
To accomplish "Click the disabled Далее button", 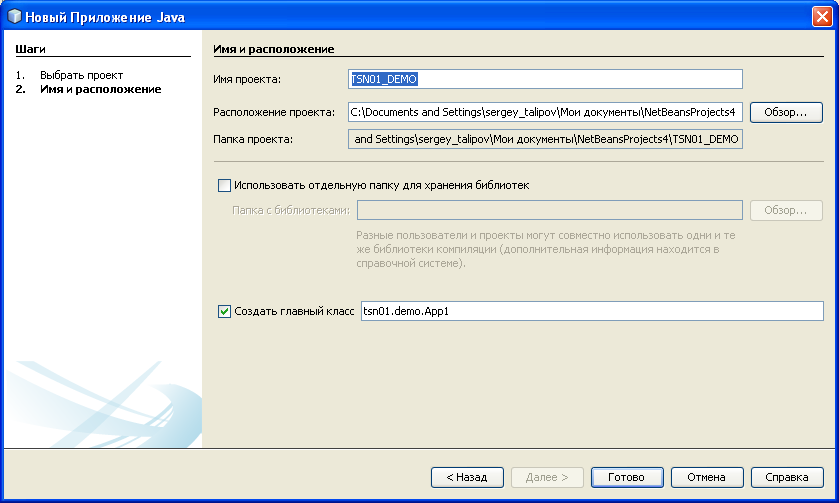I will click(547, 477).
